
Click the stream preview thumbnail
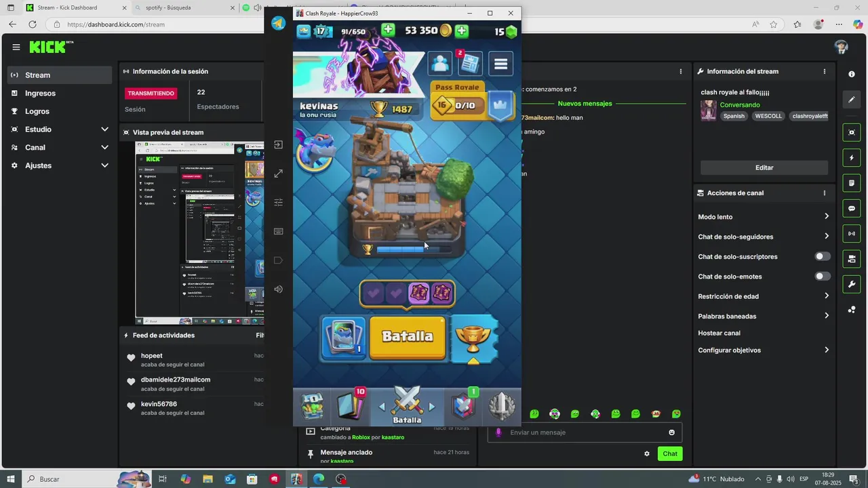click(x=199, y=233)
